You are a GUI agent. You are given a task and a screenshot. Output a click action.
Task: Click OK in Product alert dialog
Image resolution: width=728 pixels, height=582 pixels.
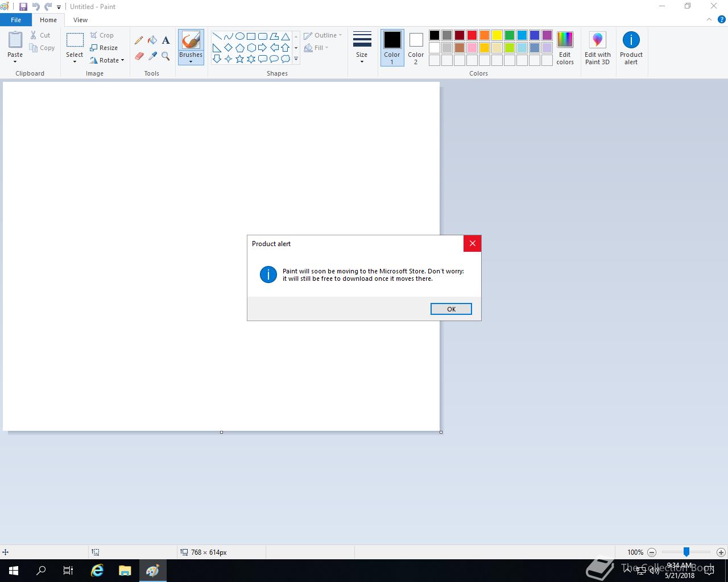tap(451, 309)
